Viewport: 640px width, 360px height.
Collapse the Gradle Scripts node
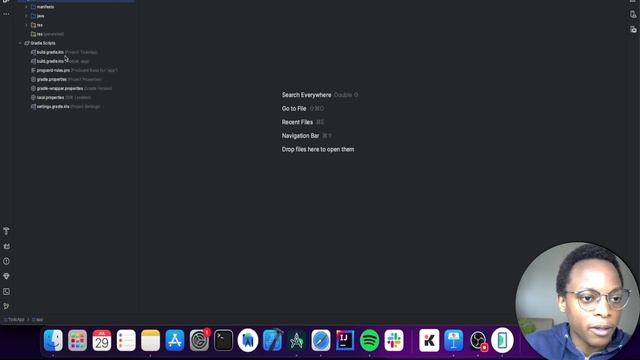tap(20, 43)
